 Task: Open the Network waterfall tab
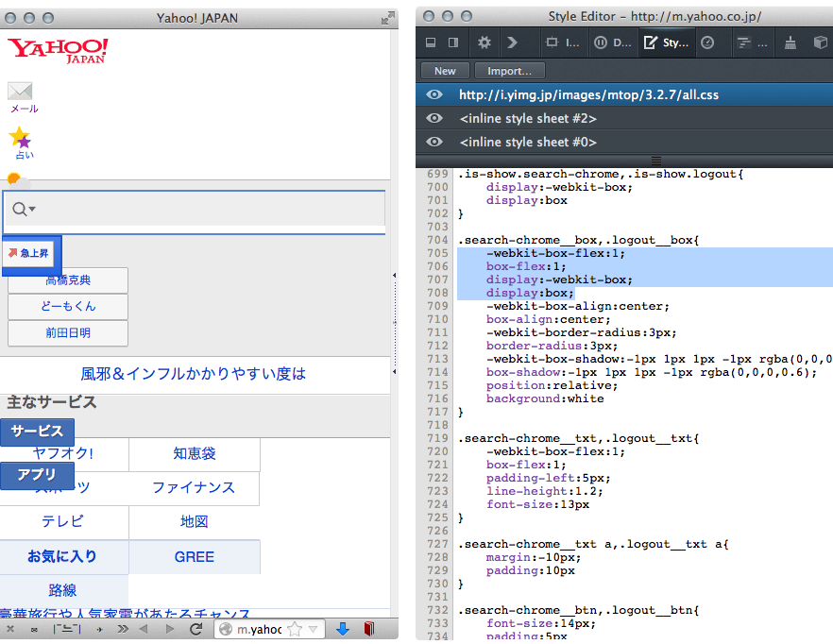(752, 42)
